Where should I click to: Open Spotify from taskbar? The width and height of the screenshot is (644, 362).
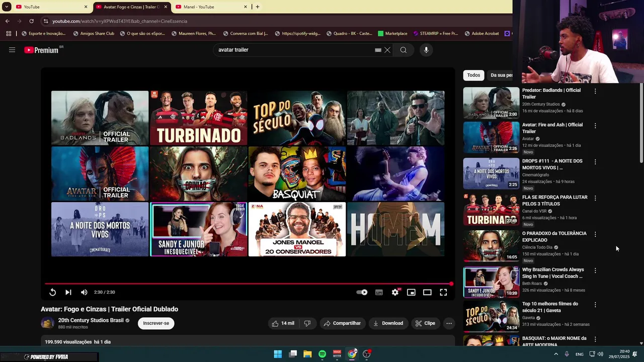coord(323,354)
